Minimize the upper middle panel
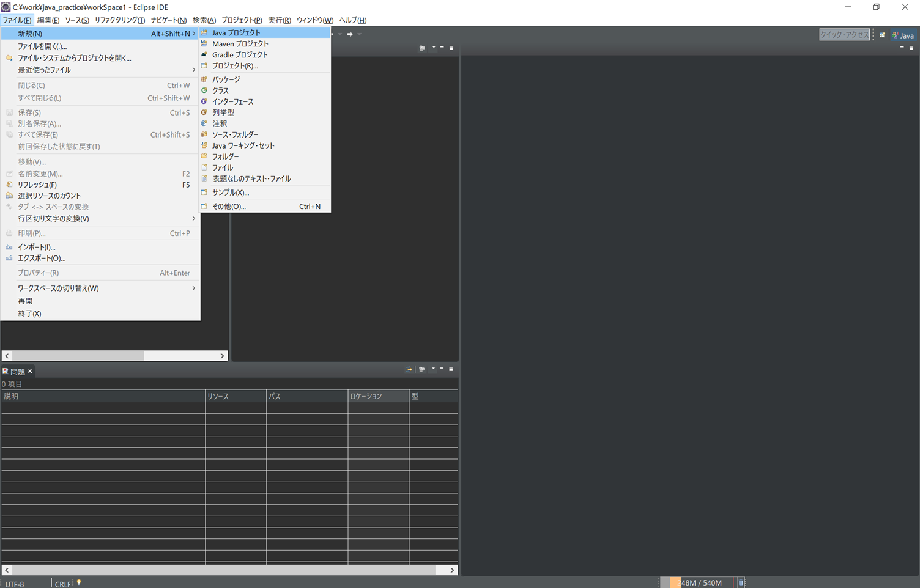This screenshot has width=920, height=588. [x=442, y=47]
